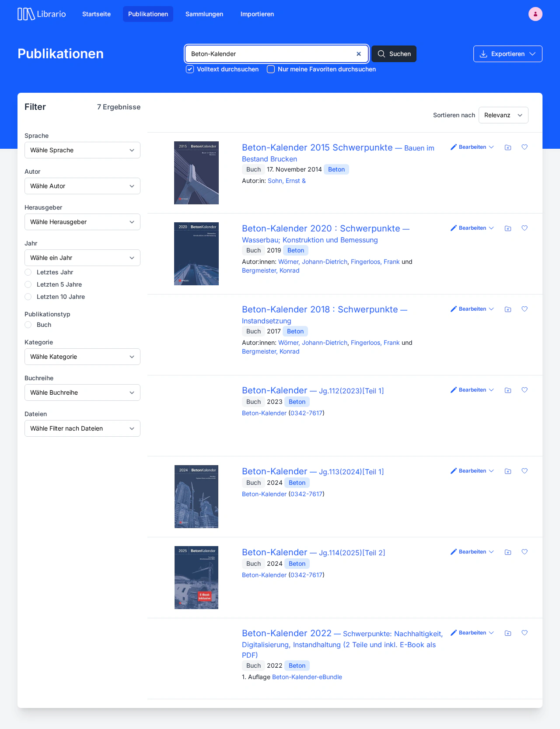Screen dimensions: 560x729
Task: Add Jg.112(2023) entry to a collection
Action: pos(508,390)
